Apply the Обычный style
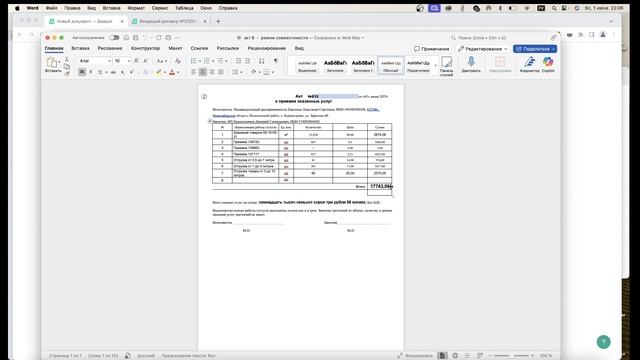The height and width of the screenshot is (360, 640). 391,66
